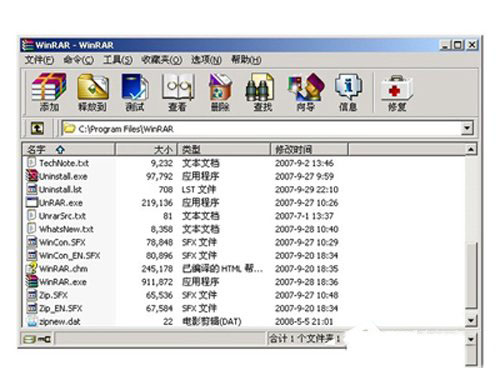
Task: Open the 工具(S) menu
Action: pyautogui.click(x=118, y=60)
